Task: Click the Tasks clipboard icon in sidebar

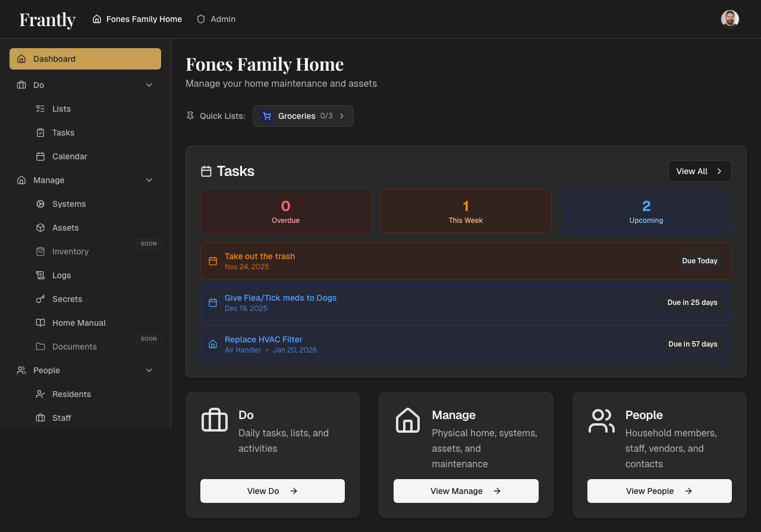Action: point(40,133)
